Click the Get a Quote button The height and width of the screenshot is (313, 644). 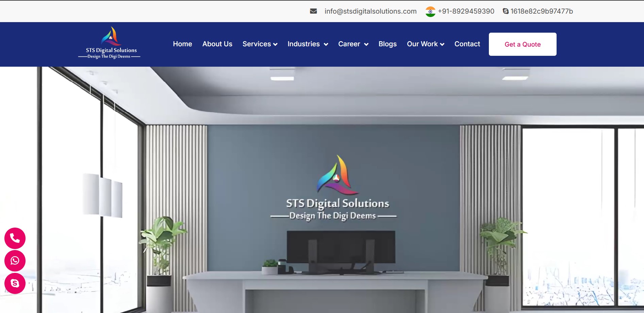pyautogui.click(x=523, y=44)
